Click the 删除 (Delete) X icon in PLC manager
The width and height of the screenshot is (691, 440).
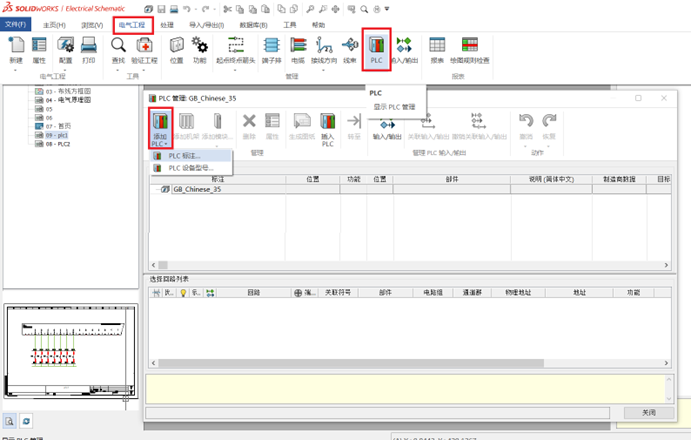[x=249, y=122]
